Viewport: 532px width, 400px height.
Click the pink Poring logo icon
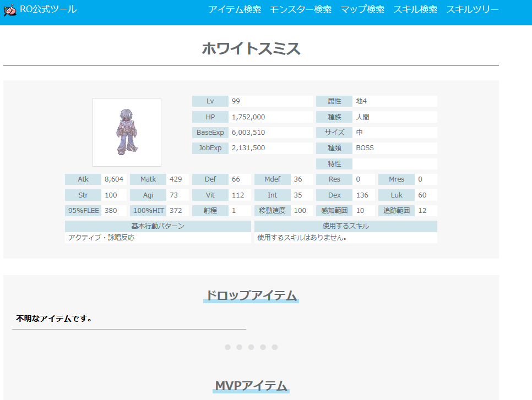[x=10, y=10]
